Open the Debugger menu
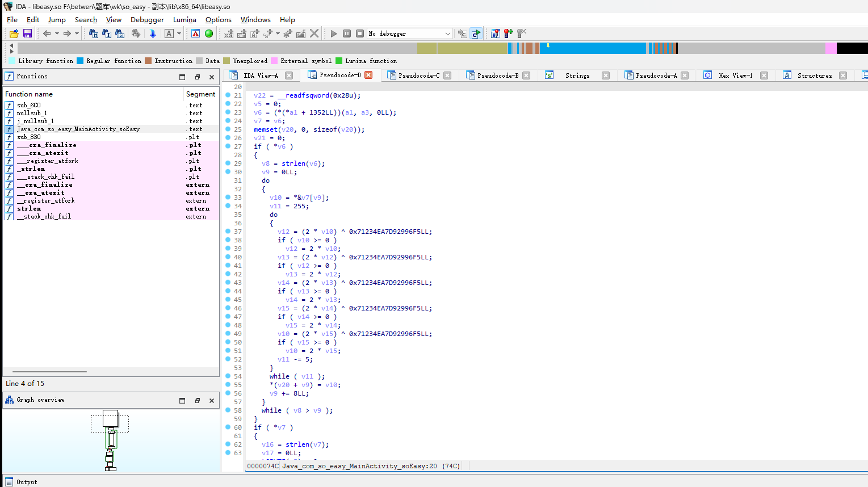The image size is (868, 487). [x=147, y=20]
